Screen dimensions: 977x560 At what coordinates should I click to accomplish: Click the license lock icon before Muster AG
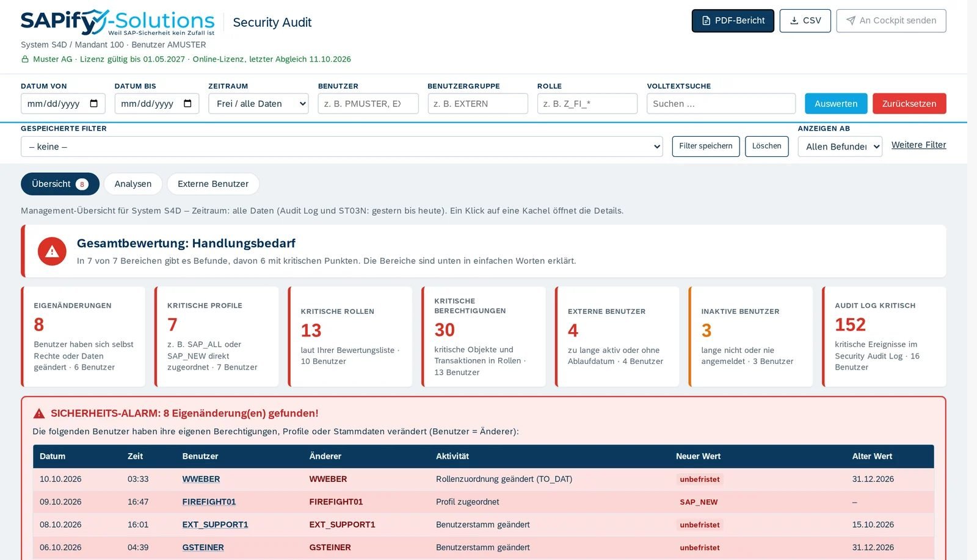point(25,59)
